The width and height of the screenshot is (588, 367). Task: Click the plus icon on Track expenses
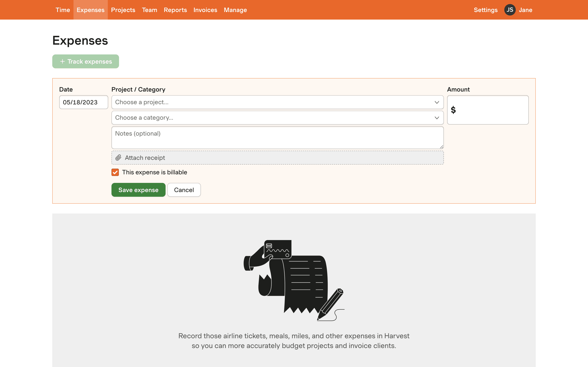click(62, 61)
